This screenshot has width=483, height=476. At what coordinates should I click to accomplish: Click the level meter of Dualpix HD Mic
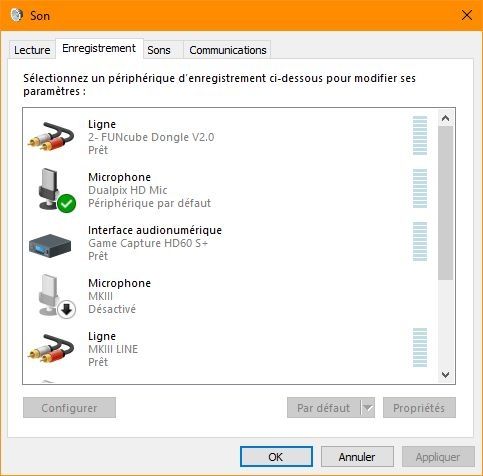click(x=420, y=188)
